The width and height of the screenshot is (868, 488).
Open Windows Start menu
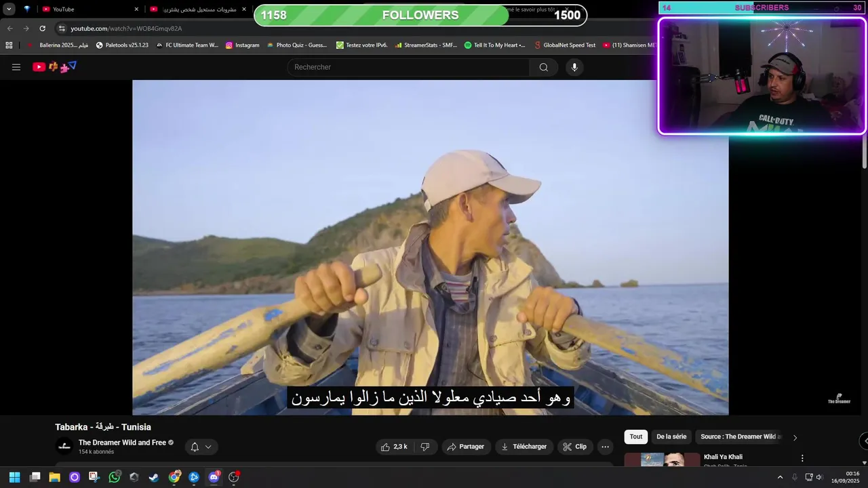(x=14, y=477)
